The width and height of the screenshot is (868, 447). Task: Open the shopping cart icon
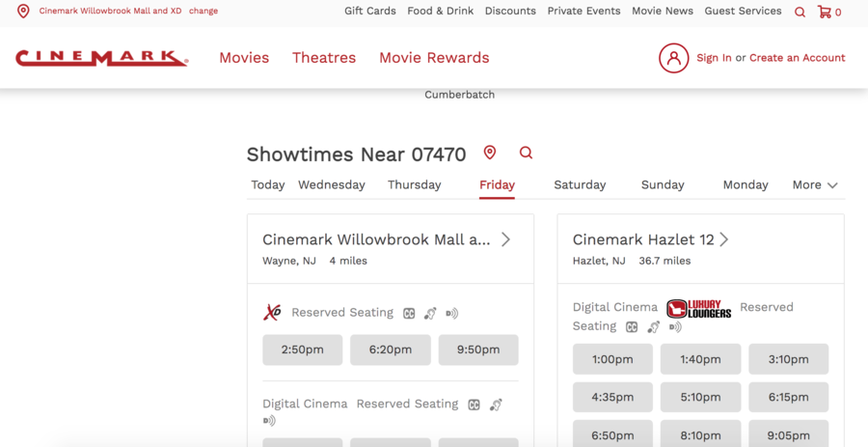pyautogui.click(x=825, y=12)
